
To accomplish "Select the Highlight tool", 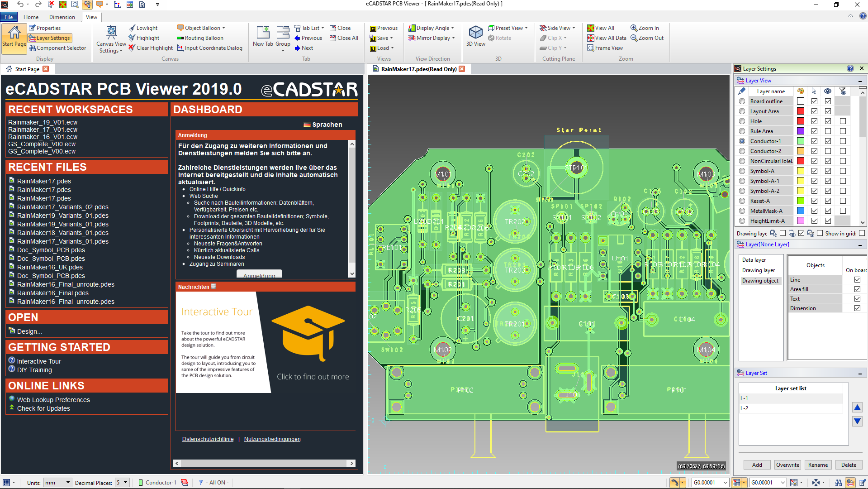I will point(144,38).
